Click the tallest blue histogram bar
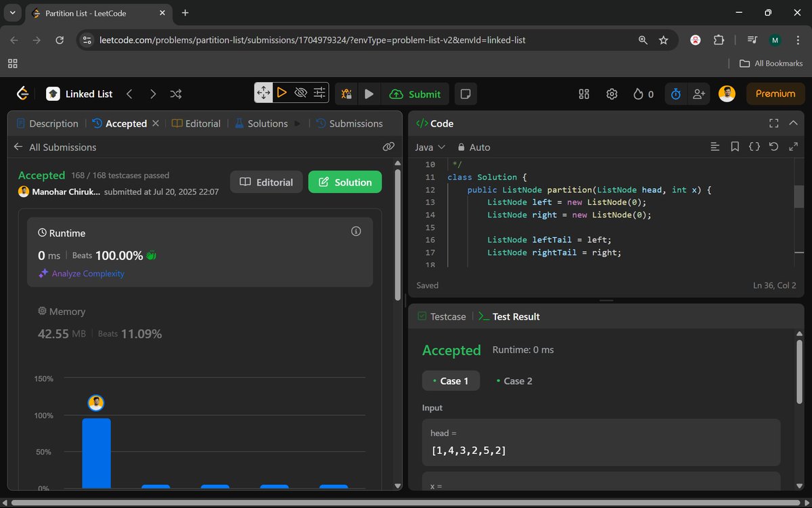812x508 pixels. click(96, 452)
